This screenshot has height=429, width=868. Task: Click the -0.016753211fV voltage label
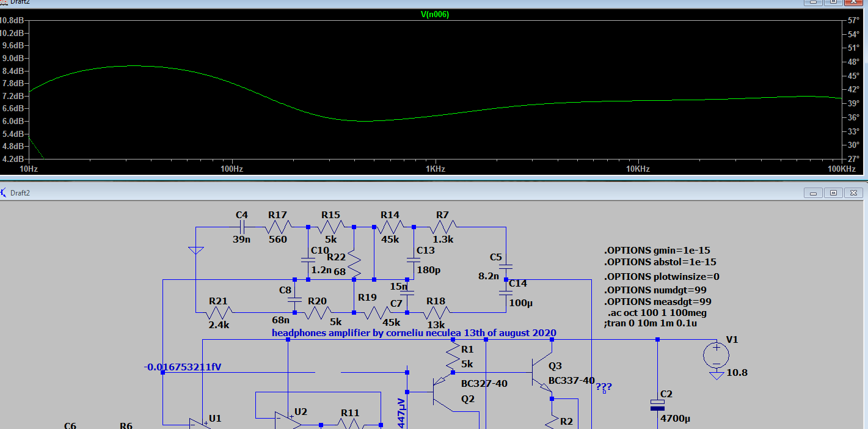coord(182,367)
